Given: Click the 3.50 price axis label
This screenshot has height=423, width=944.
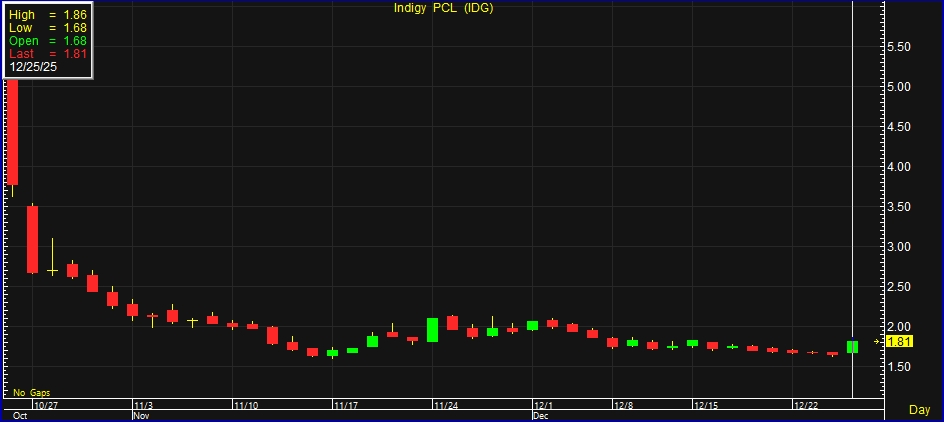Looking at the screenshot, I should coord(901,207).
